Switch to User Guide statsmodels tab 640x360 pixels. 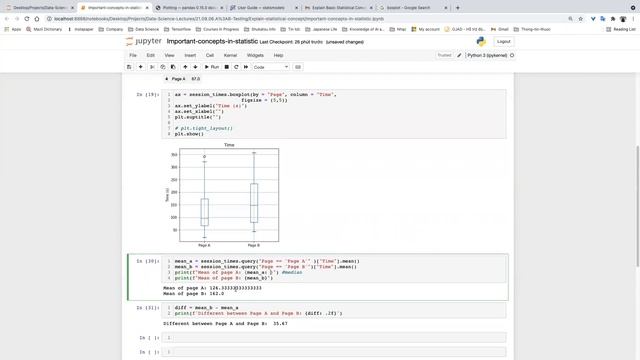point(263,8)
